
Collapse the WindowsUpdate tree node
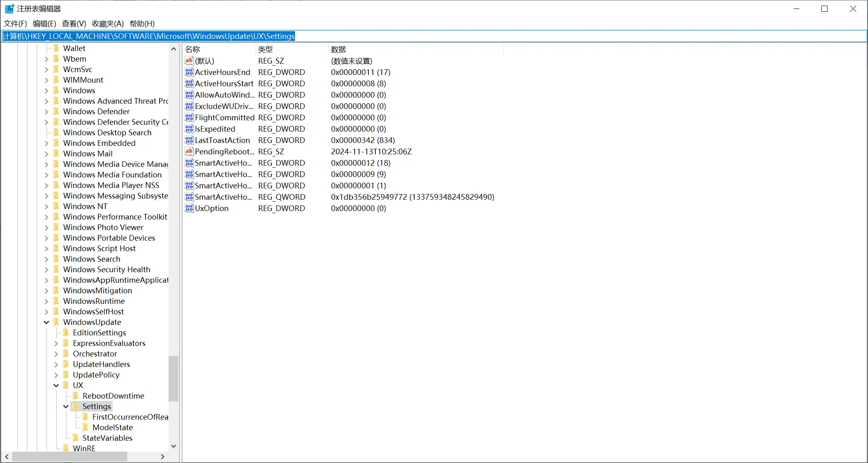pos(46,322)
